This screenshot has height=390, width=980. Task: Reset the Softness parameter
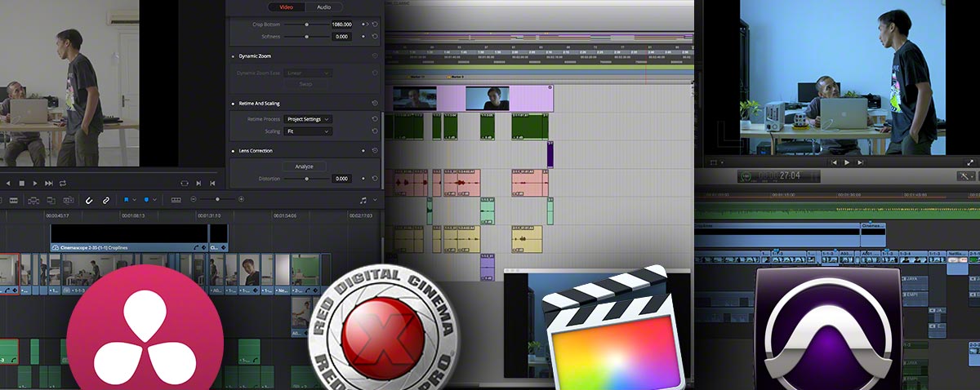click(374, 37)
